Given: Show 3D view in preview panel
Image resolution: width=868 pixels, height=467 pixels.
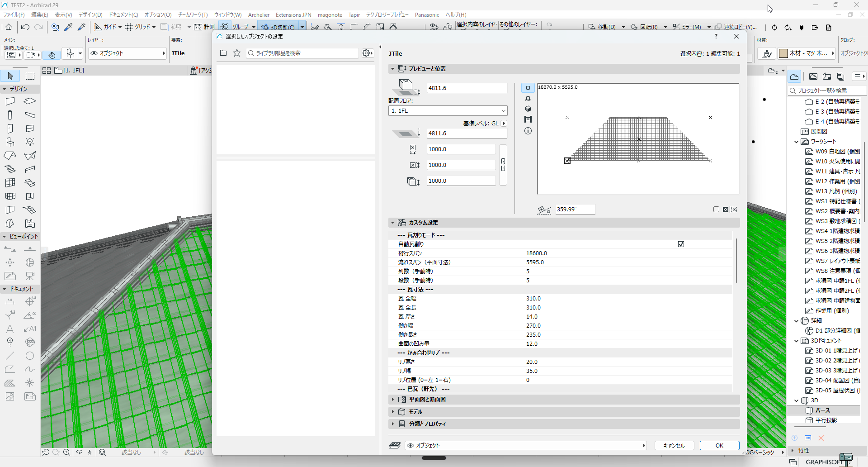Looking at the screenshot, I should (x=528, y=109).
